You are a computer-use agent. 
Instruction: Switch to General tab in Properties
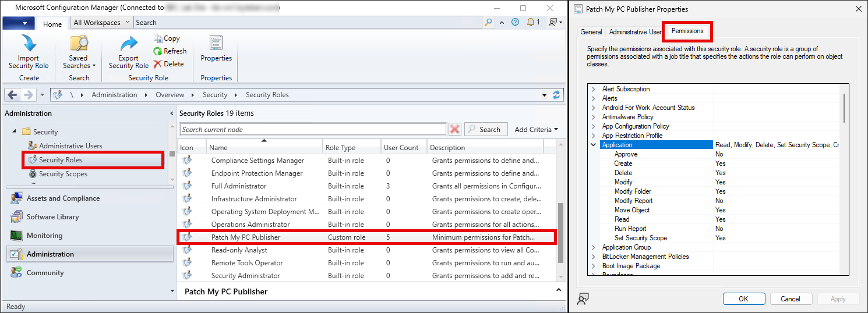tap(591, 32)
